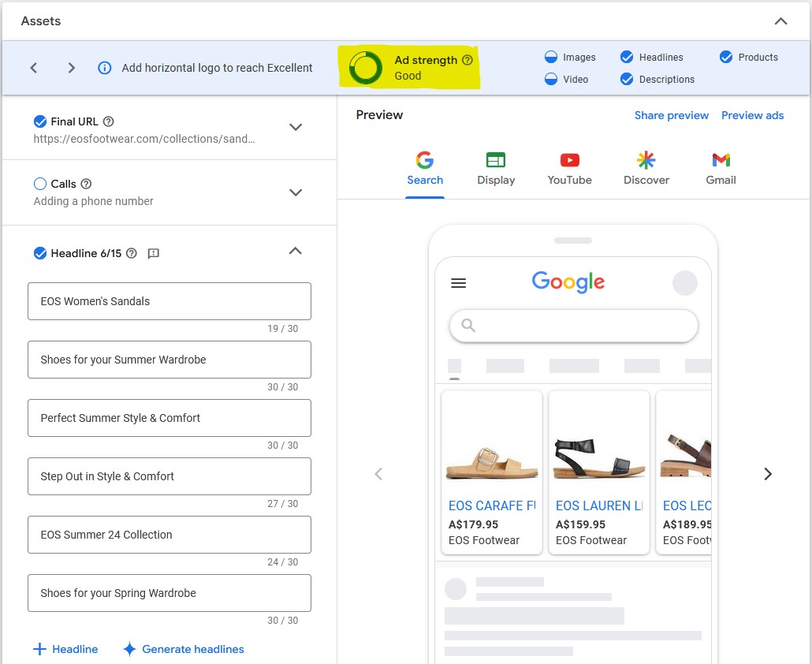
Task: Expand the Final URL section
Action: click(x=296, y=127)
